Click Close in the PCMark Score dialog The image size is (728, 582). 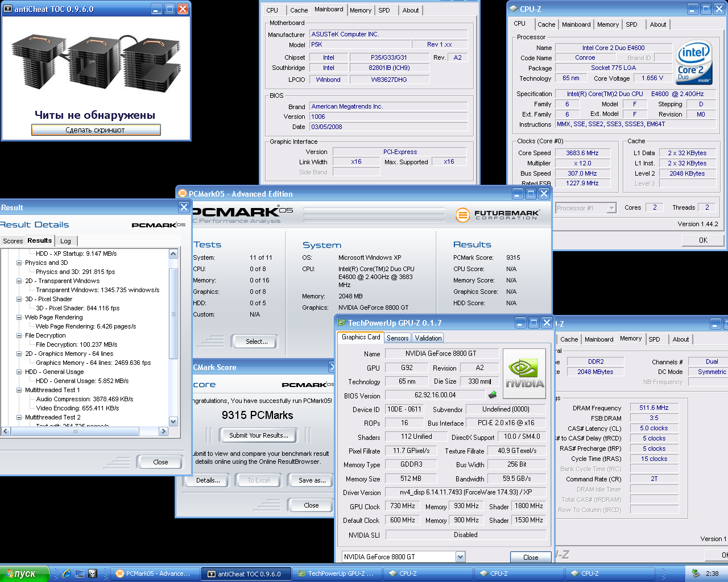(x=311, y=505)
